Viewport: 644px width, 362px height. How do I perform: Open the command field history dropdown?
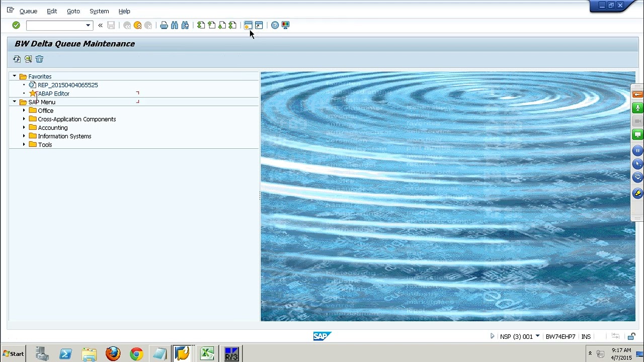[x=88, y=25]
